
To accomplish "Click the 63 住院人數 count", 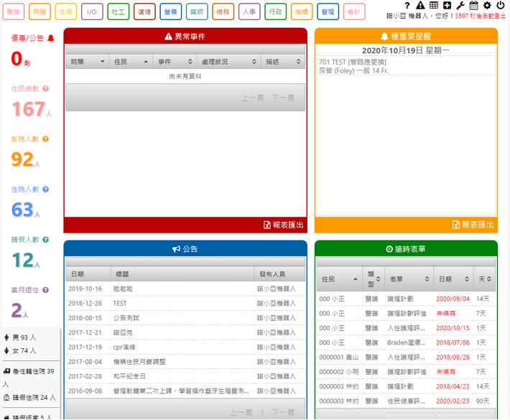I will tap(22, 210).
